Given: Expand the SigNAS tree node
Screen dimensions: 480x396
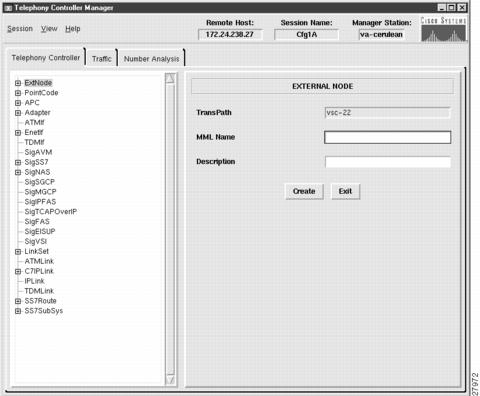Looking at the screenshot, I should 18,172.
